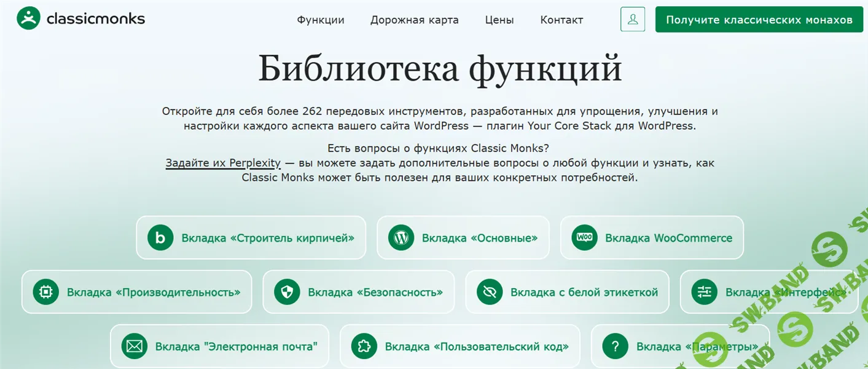The width and height of the screenshot is (868, 369).
Task: Click the Woo icon badge
Action: pyautogui.click(x=584, y=237)
